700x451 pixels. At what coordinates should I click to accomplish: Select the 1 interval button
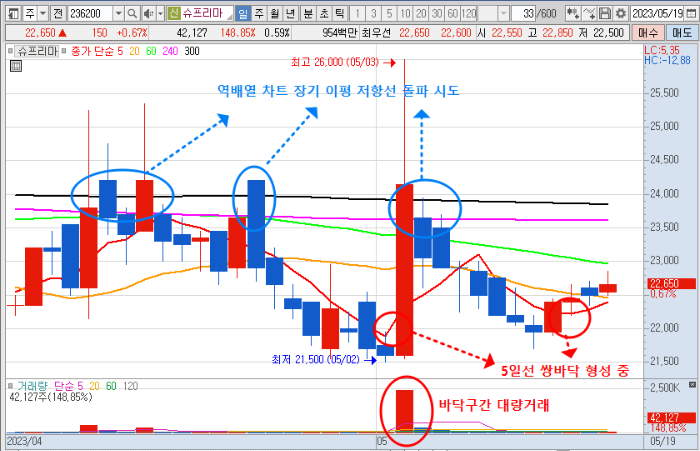click(357, 14)
